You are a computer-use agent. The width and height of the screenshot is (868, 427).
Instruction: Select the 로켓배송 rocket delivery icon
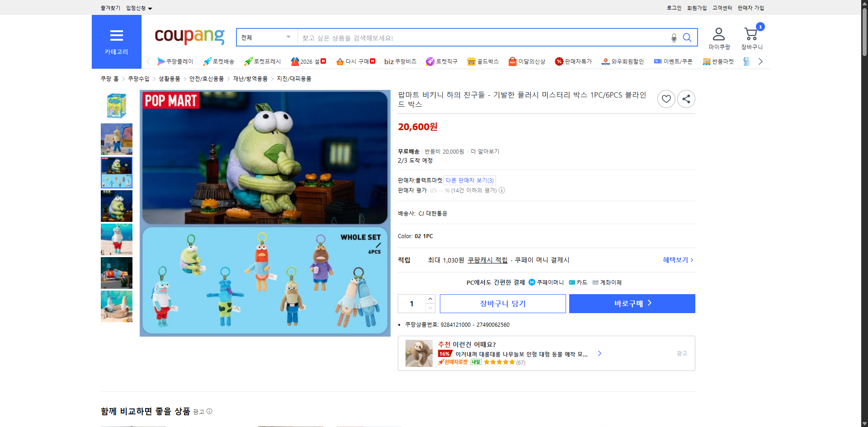click(207, 61)
